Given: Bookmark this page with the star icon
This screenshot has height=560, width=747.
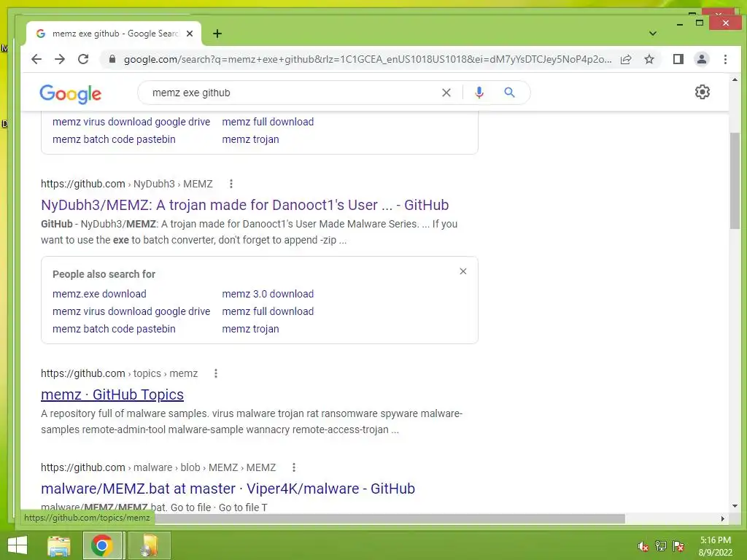Looking at the screenshot, I should click(649, 59).
